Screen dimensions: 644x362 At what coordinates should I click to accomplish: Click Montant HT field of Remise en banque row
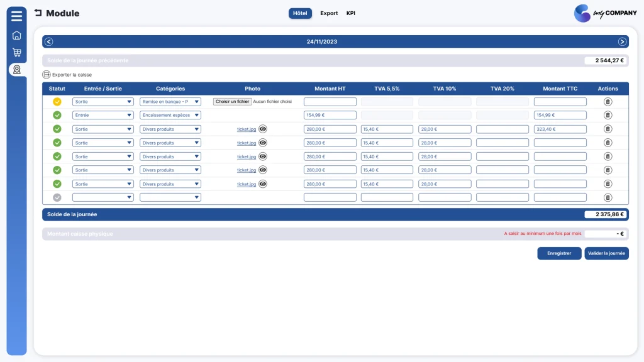[330, 101]
